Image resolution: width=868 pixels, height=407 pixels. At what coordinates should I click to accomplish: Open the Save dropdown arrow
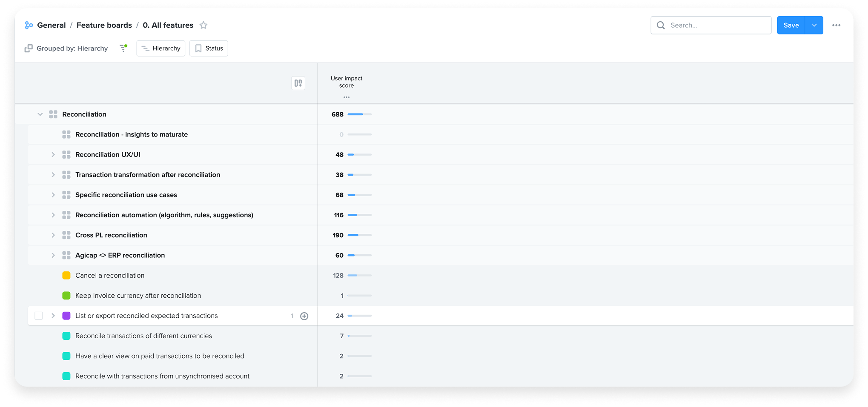coord(814,25)
